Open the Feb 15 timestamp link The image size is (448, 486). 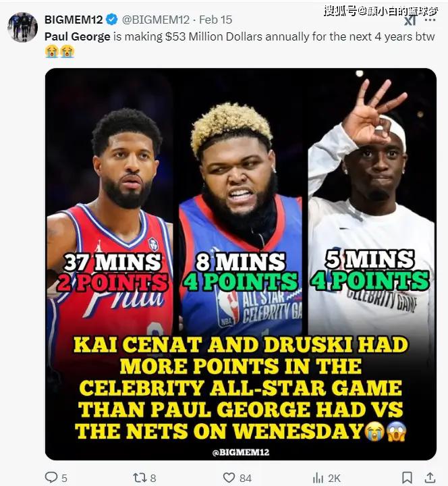click(216, 20)
